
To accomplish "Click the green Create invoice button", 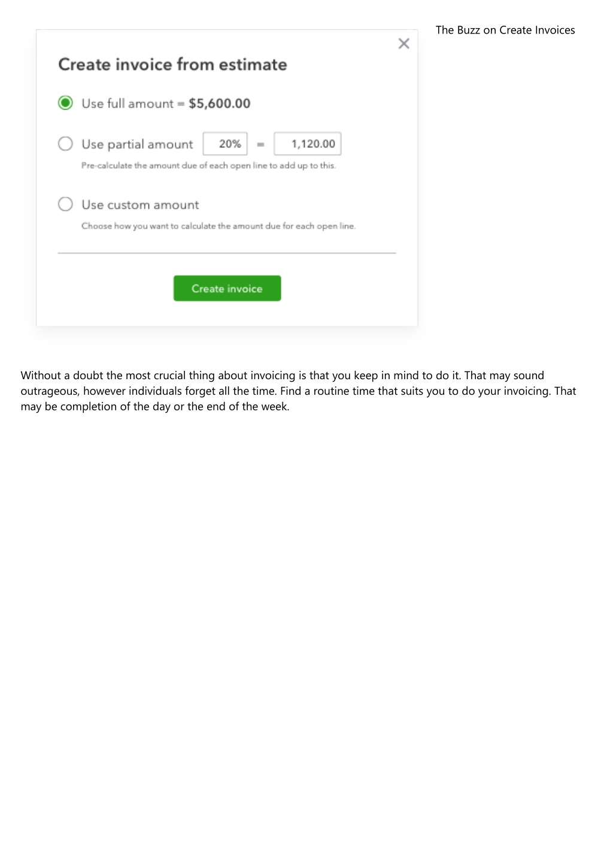I will coord(227,288).
